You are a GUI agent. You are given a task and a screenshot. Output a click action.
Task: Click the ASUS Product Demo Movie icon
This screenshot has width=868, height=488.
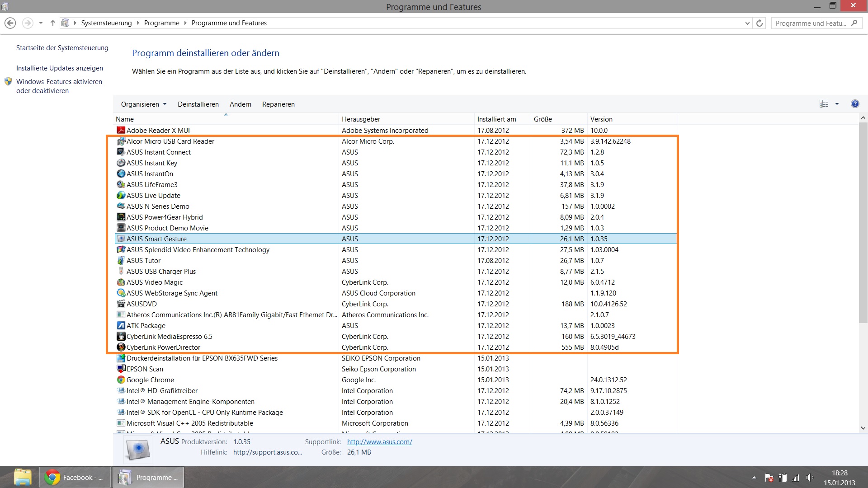click(x=121, y=228)
